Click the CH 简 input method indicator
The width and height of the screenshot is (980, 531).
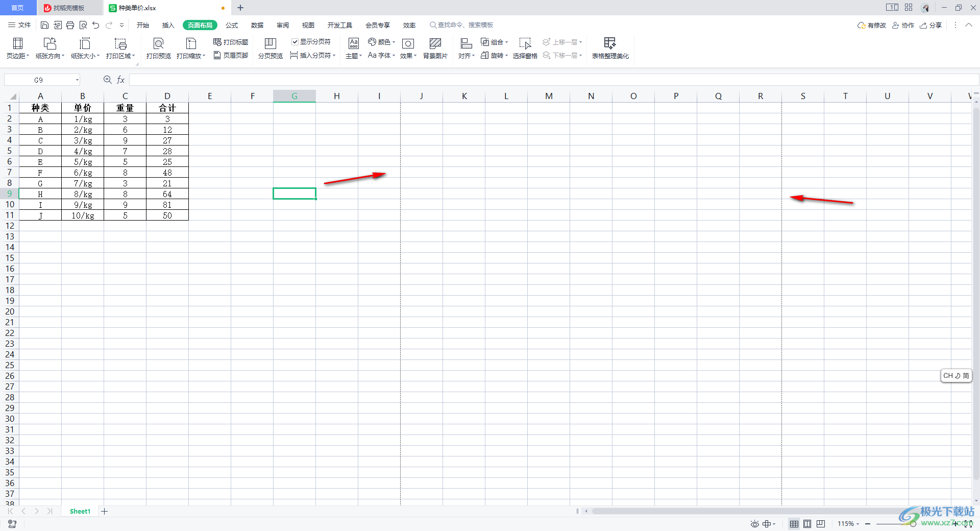[x=956, y=376]
